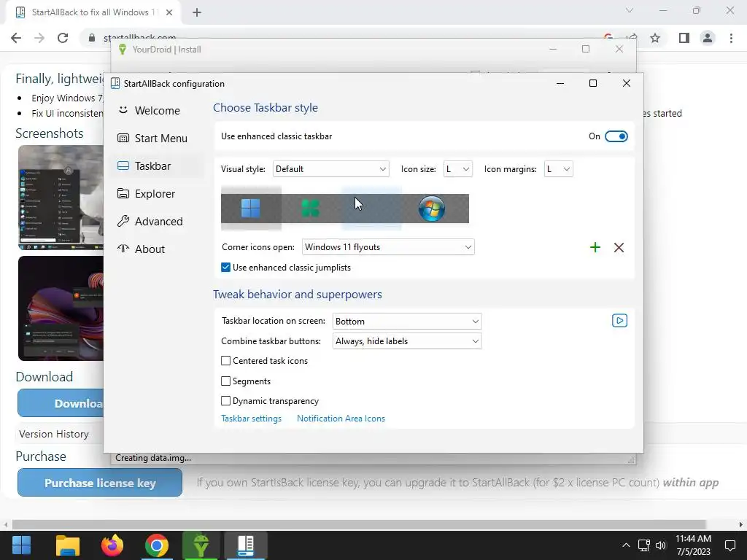Open the Chrome three-dot menu
747x560 pixels.
pos(731,38)
